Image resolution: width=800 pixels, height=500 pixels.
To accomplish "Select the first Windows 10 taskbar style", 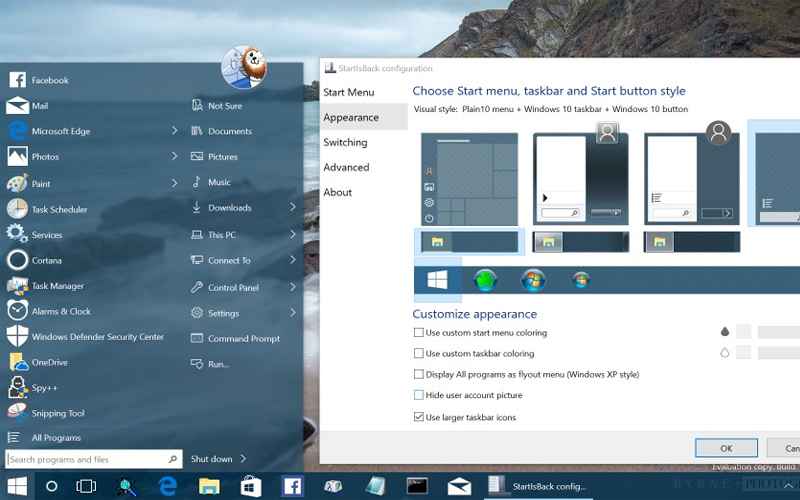I will click(x=469, y=242).
